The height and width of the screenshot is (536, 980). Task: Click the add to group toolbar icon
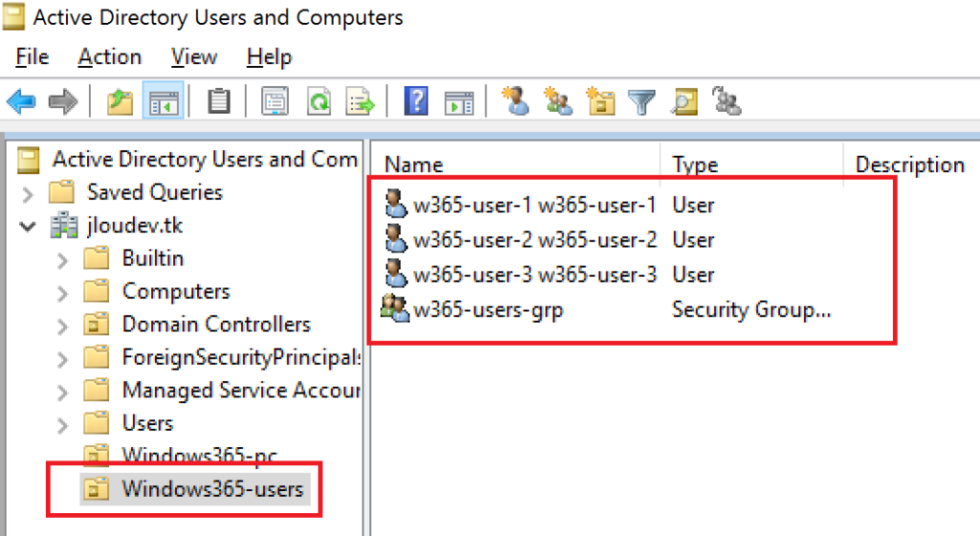pyautogui.click(x=726, y=100)
